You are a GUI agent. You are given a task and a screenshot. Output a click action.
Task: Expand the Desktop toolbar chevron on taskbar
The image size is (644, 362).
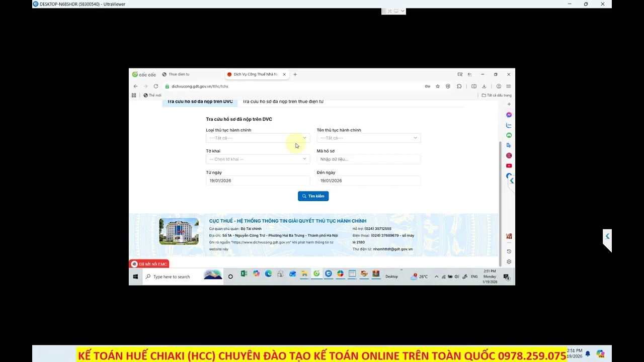click(x=401, y=270)
